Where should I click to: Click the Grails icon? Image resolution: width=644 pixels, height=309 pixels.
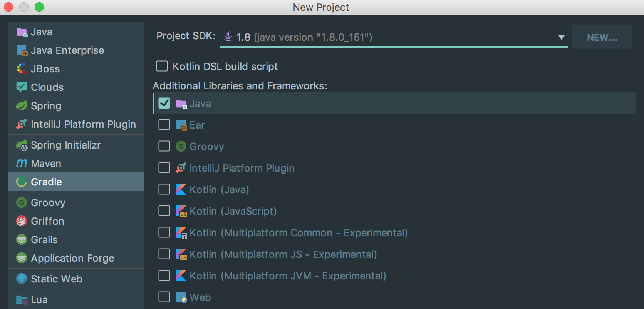(22, 239)
